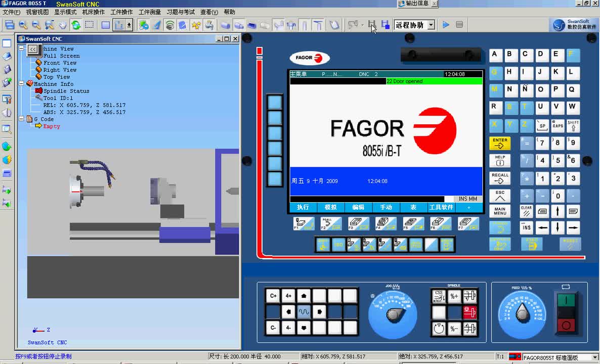
Task: Click the red spindle stop key
Action: point(470,312)
